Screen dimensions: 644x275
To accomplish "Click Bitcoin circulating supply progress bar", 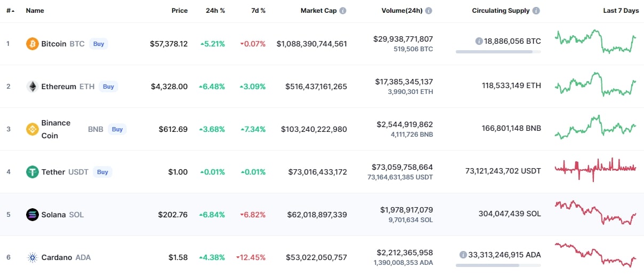I will pyautogui.click(x=498, y=52).
